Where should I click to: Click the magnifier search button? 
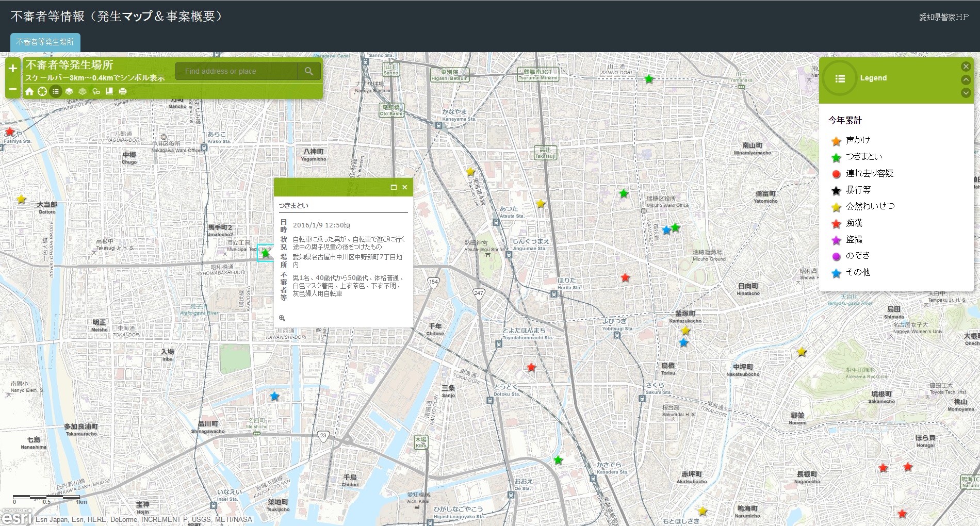pos(309,71)
